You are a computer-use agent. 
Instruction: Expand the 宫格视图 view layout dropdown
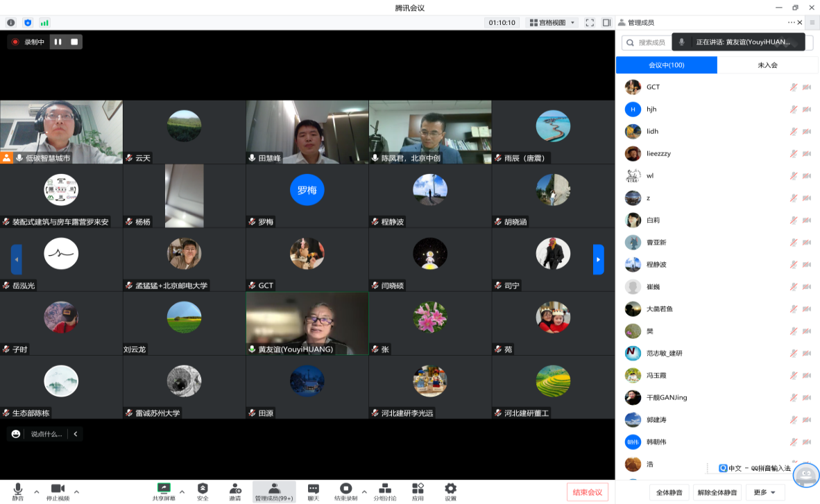(x=552, y=22)
